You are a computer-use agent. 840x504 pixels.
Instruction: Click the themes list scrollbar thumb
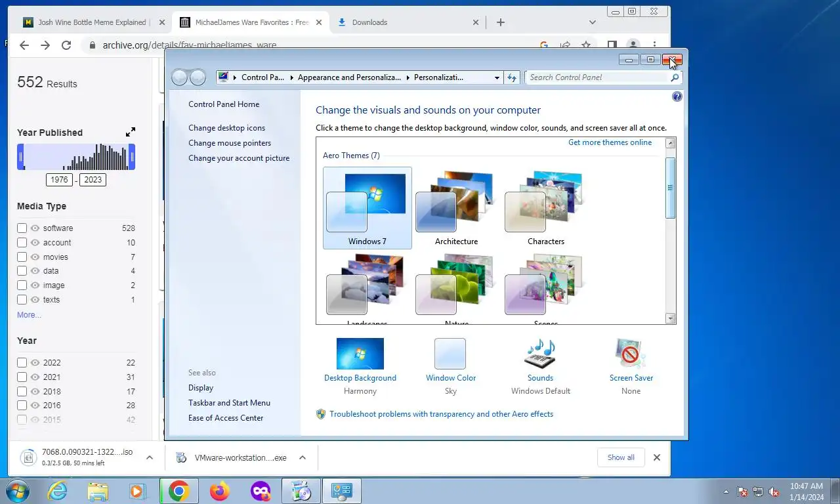pos(671,188)
